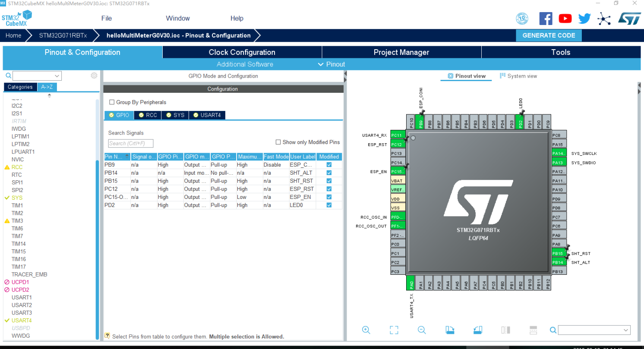Click the GENERATE CODE button

[549, 35]
